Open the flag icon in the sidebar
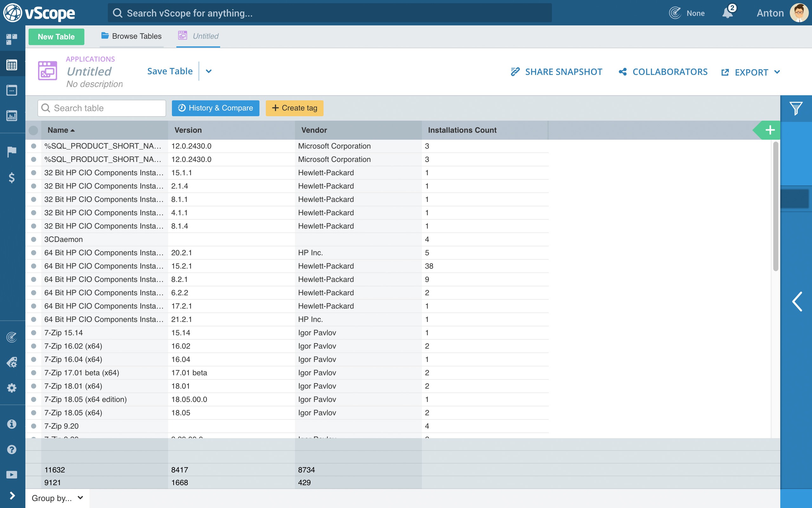This screenshot has height=508, width=812. (12, 152)
